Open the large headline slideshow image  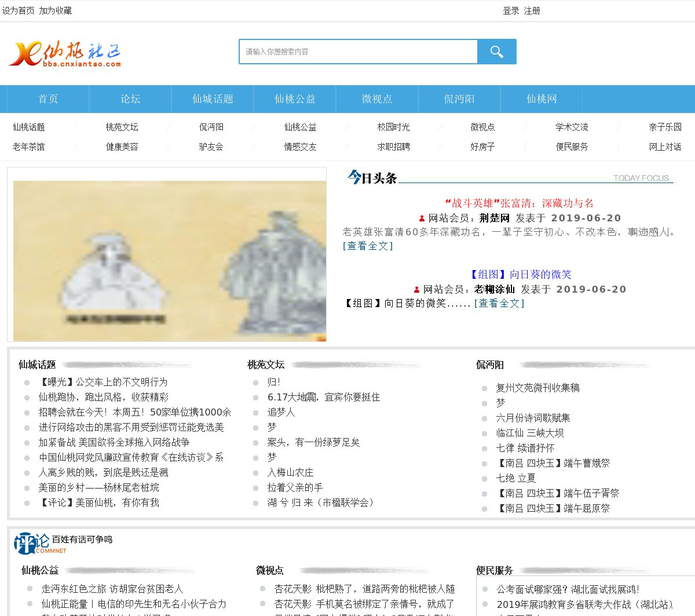click(170, 261)
